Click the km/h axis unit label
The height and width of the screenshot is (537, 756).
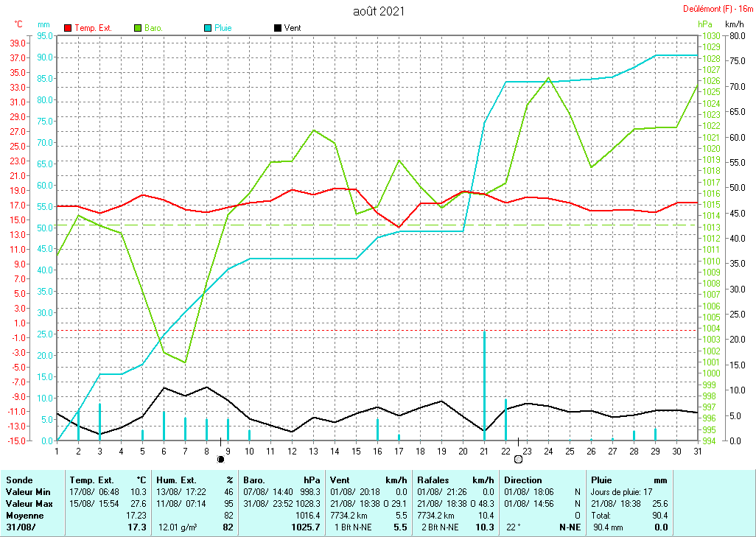tap(735, 24)
